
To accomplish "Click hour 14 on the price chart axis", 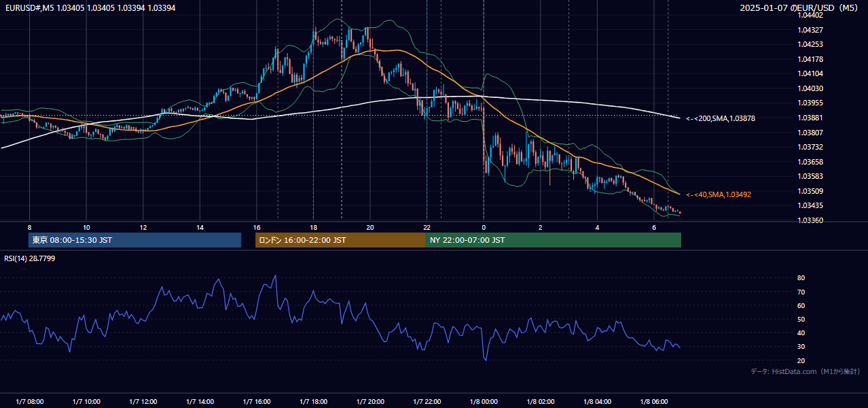I will coord(200,227).
